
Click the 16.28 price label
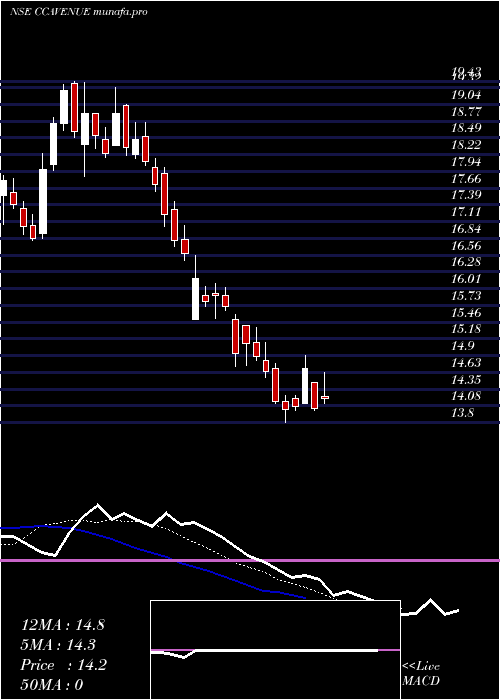click(467, 262)
